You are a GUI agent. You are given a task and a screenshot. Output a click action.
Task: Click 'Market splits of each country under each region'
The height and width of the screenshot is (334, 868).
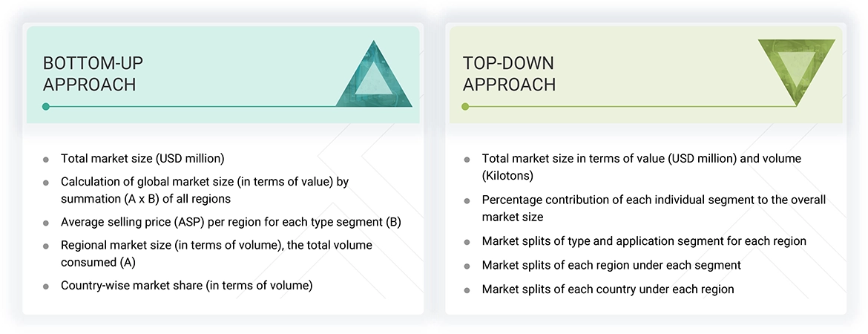tap(608, 289)
